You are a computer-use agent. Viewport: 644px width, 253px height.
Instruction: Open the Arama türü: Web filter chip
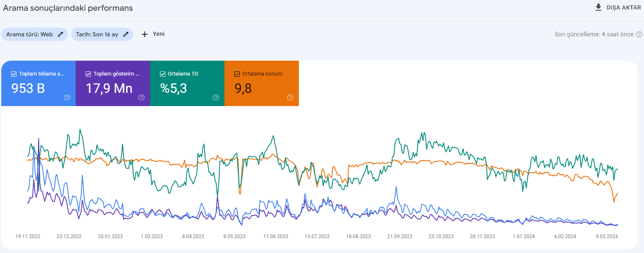pyautogui.click(x=35, y=34)
